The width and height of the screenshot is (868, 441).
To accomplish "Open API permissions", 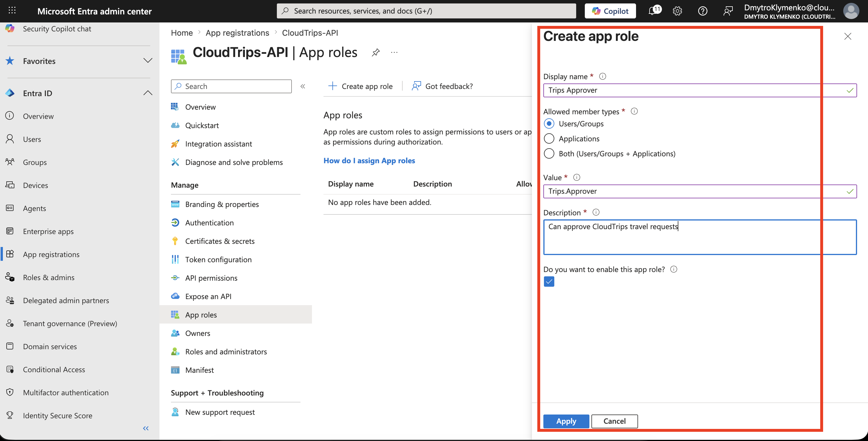I will tap(211, 278).
